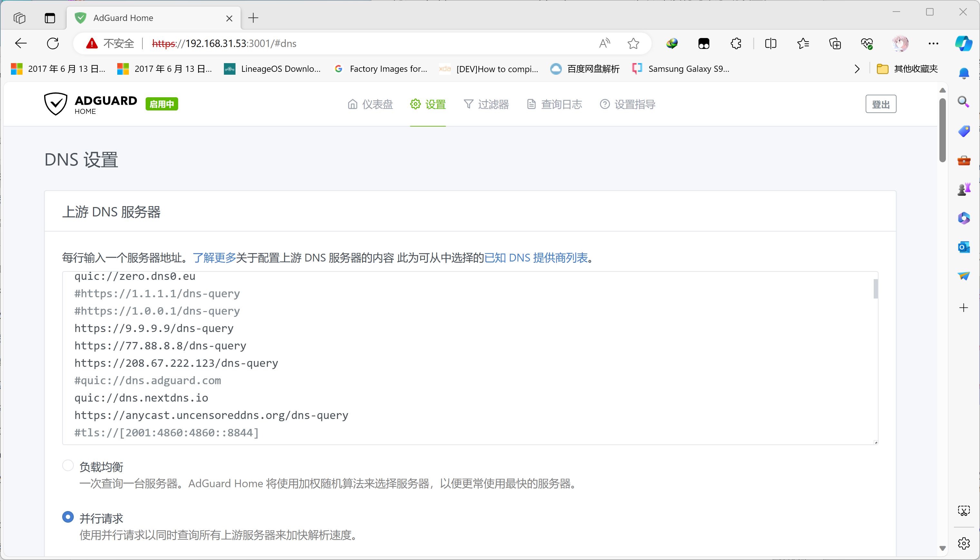The width and height of the screenshot is (980, 560).
Task: Launch the Internet Download Manager extension
Action: point(671,43)
